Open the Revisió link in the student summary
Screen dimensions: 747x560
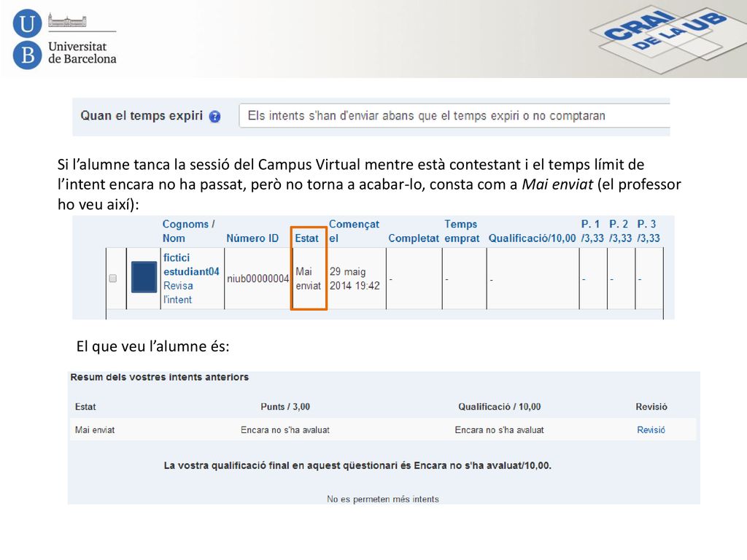(x=651, y=429)
